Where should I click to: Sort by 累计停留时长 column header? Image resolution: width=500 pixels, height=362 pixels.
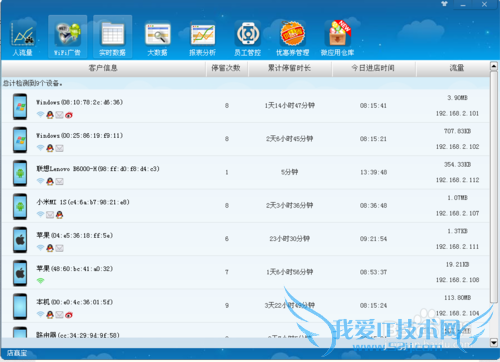[289, 68]
